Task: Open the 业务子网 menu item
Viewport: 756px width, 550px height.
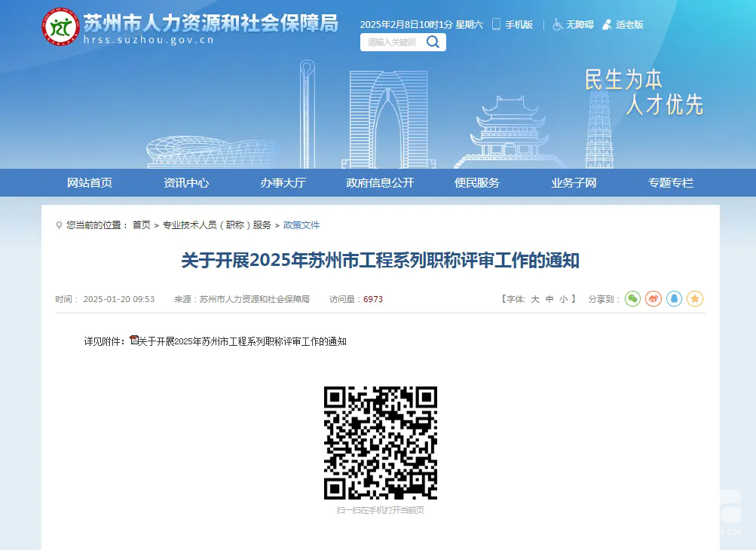Action: point(574,182)
